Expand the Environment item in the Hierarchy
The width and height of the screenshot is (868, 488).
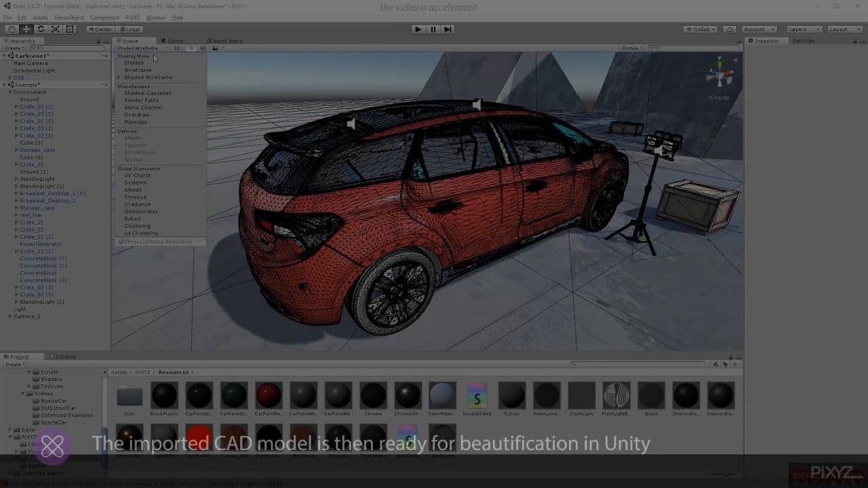pos(9,91)
